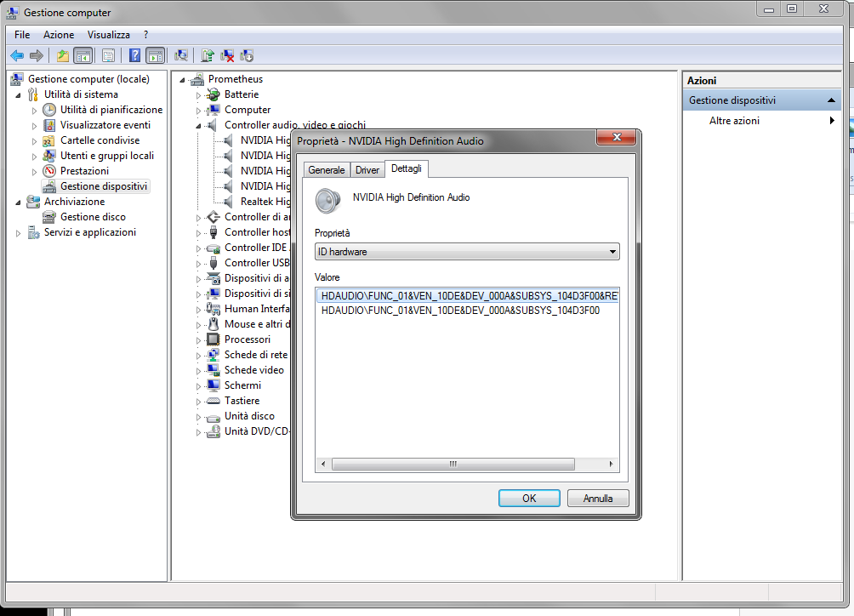Expand the Servizi e applicazioni node

pyautogui.click(x=18, y=233)
